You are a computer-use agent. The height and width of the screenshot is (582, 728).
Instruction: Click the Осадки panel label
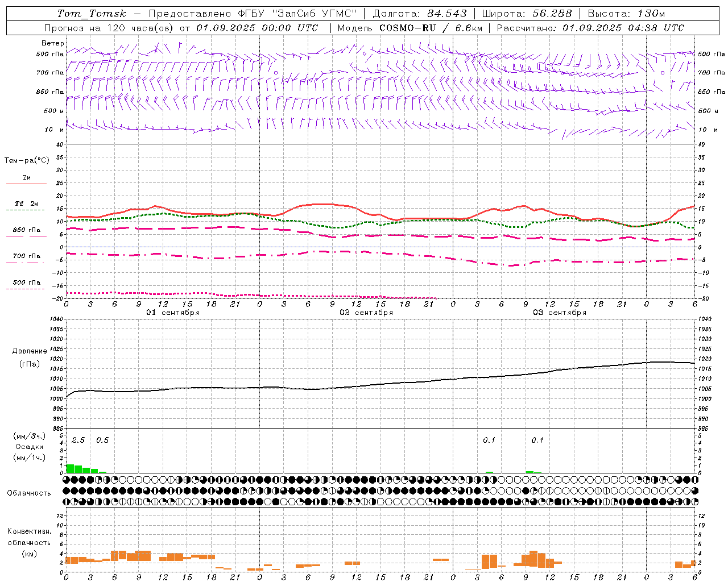click(x=29, y=447)
